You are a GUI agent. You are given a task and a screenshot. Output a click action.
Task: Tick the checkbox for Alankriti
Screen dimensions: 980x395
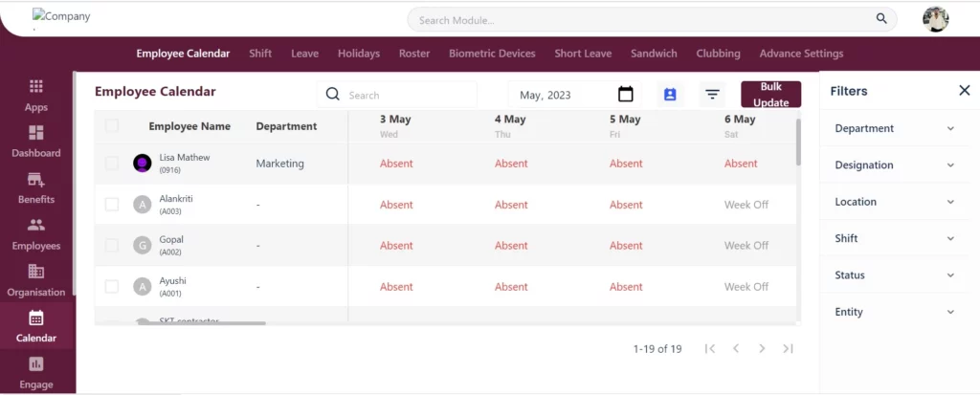[112, 205]
